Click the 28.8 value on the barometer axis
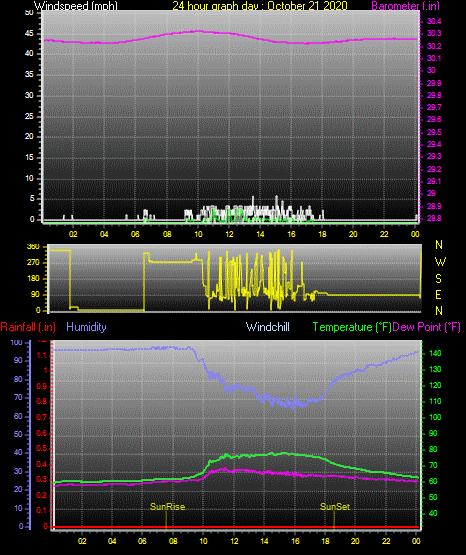 (x=434, y=218)
